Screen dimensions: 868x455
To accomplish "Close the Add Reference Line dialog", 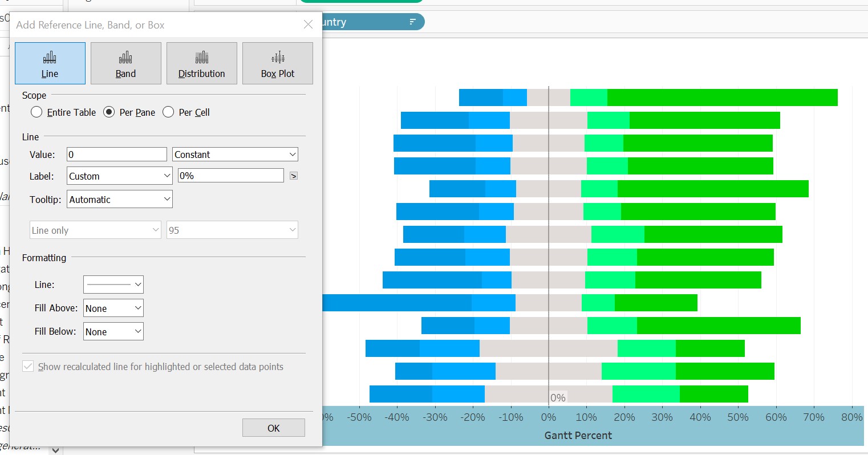I will tap(308, 25).
